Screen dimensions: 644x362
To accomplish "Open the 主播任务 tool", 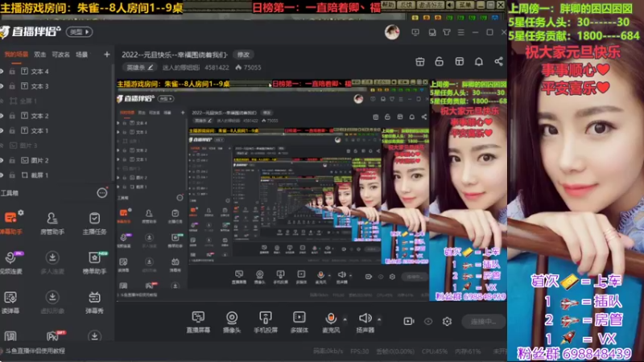I will click(94, 223).
